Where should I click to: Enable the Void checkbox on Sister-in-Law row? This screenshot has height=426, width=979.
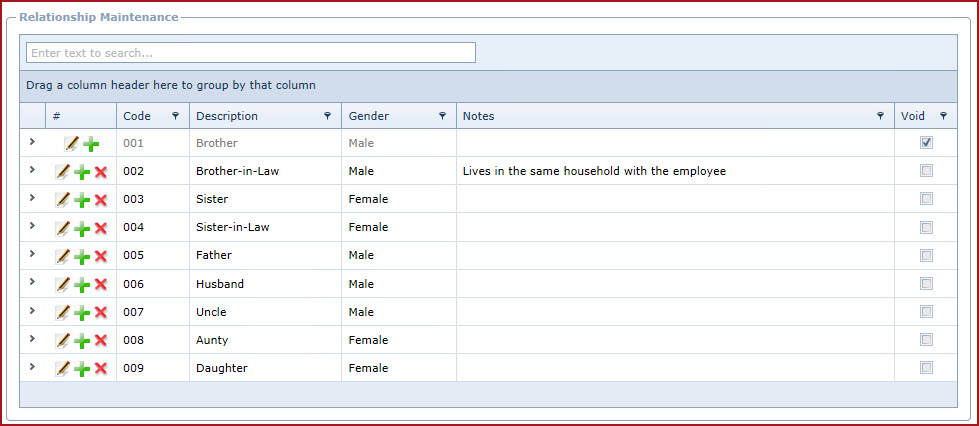point(927,227)
